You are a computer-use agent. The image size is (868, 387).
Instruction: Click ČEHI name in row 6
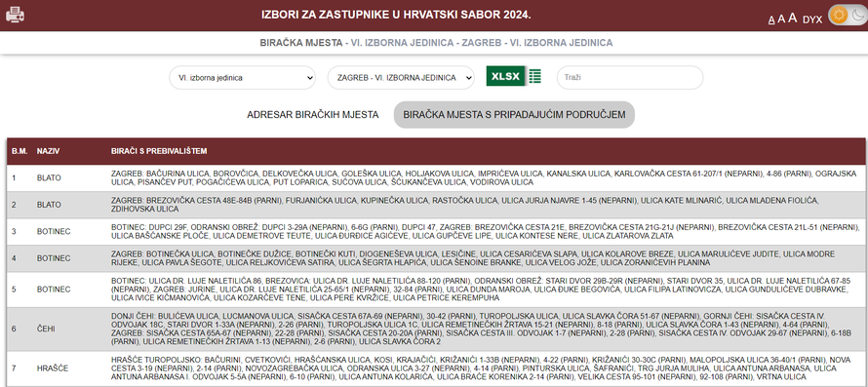(x=46, y=329)
